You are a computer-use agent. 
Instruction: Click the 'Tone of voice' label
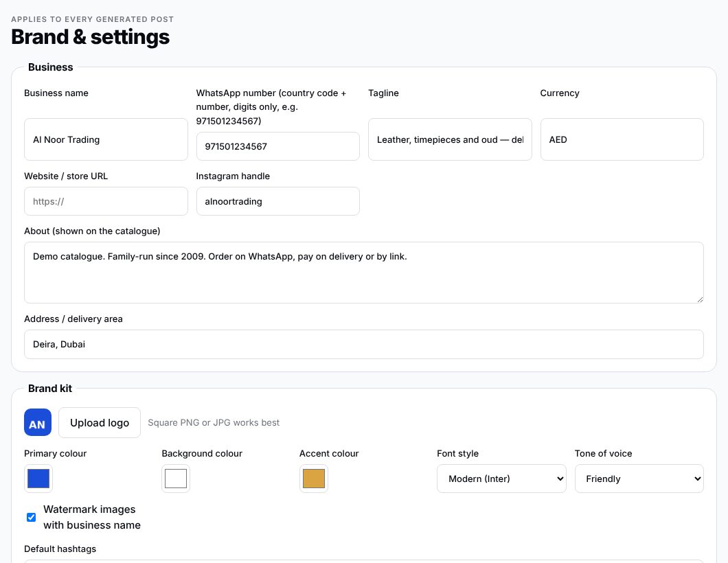[x=603, y=453]
